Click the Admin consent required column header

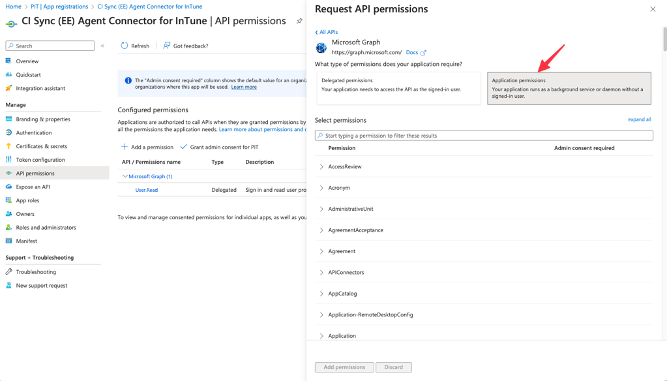584,148
